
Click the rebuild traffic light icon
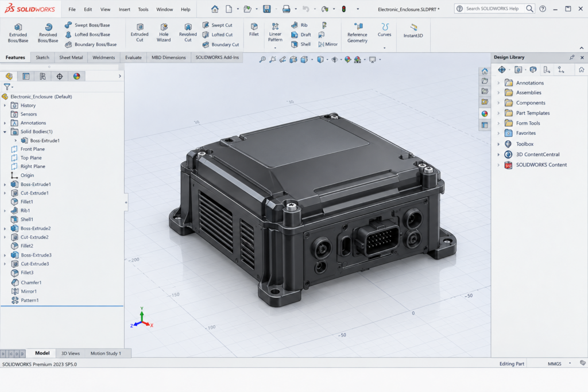[x=344, y=9]
